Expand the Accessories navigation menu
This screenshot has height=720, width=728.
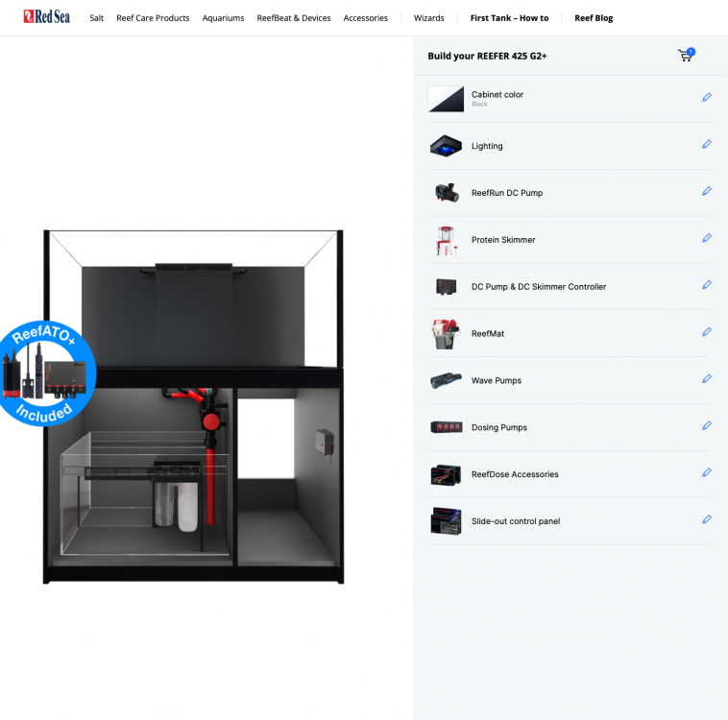(x=366, y=18)
